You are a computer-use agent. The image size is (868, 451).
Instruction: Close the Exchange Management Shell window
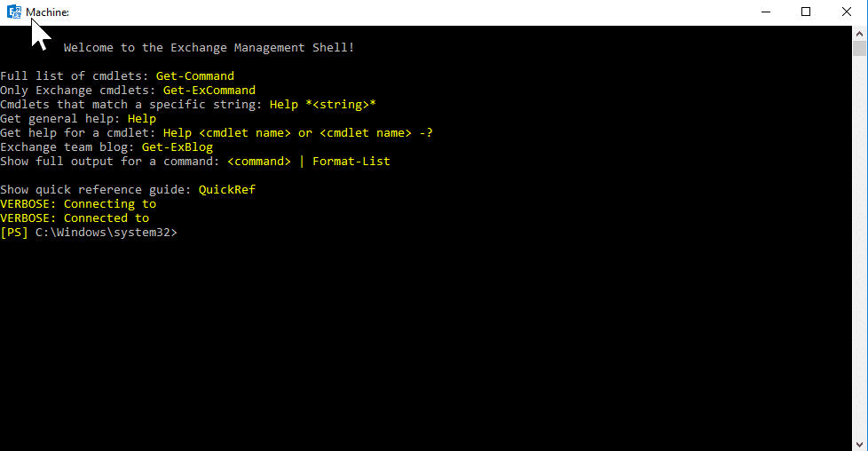[x=847, y=12]
